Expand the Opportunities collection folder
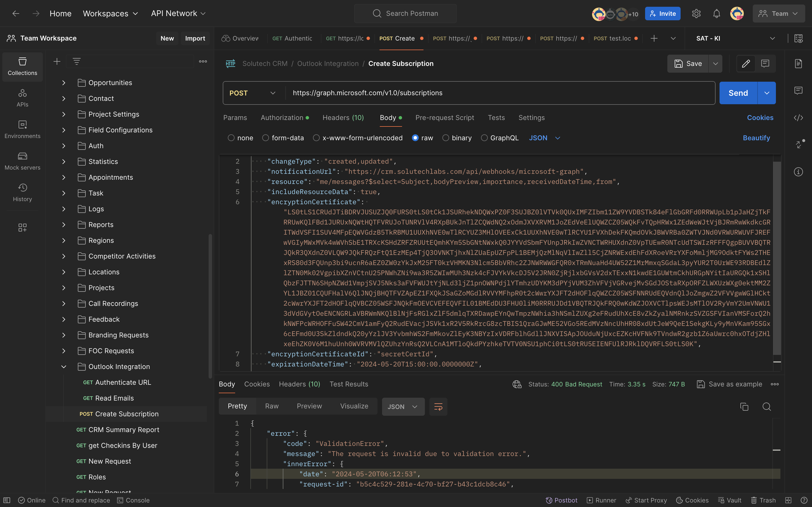This screenshot has height=507, width=812. tap(64, 82)
